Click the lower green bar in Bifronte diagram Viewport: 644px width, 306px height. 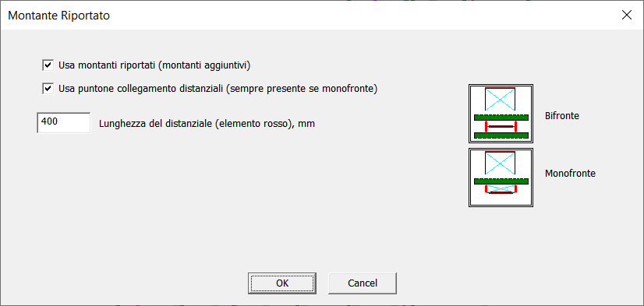501,135
